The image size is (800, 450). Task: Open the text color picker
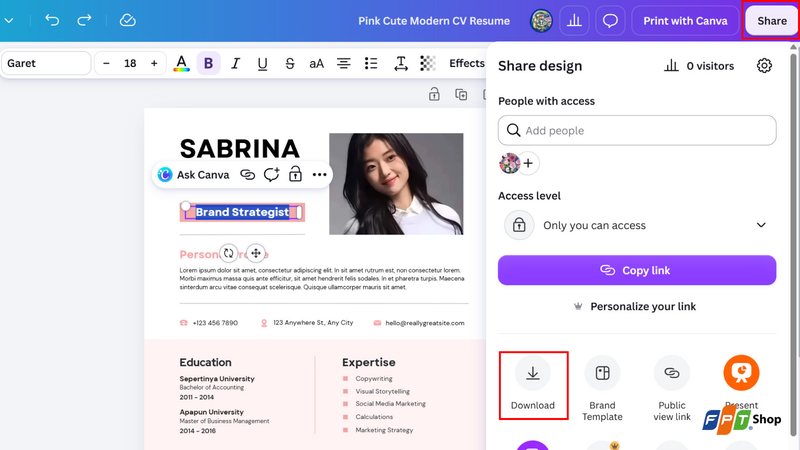pos(181,63)
